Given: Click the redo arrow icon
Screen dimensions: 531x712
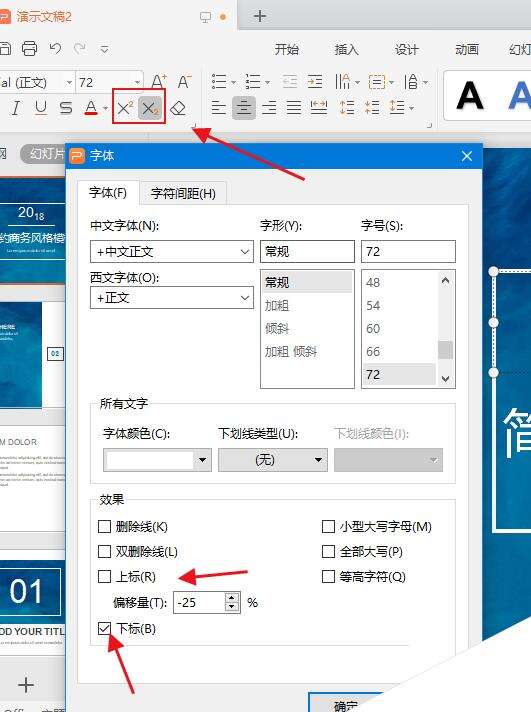Looking at the screenshot, I should [80, 48].
